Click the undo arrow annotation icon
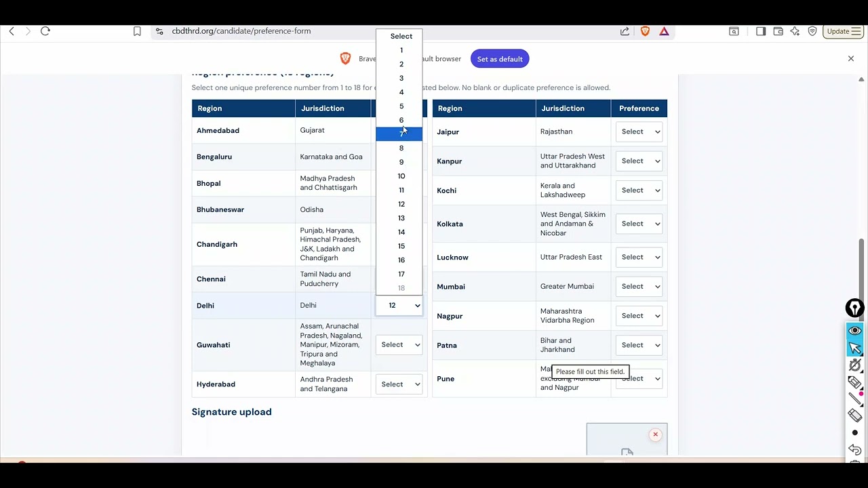The width and height of the screenshot is (868, 488). (855, 449)
